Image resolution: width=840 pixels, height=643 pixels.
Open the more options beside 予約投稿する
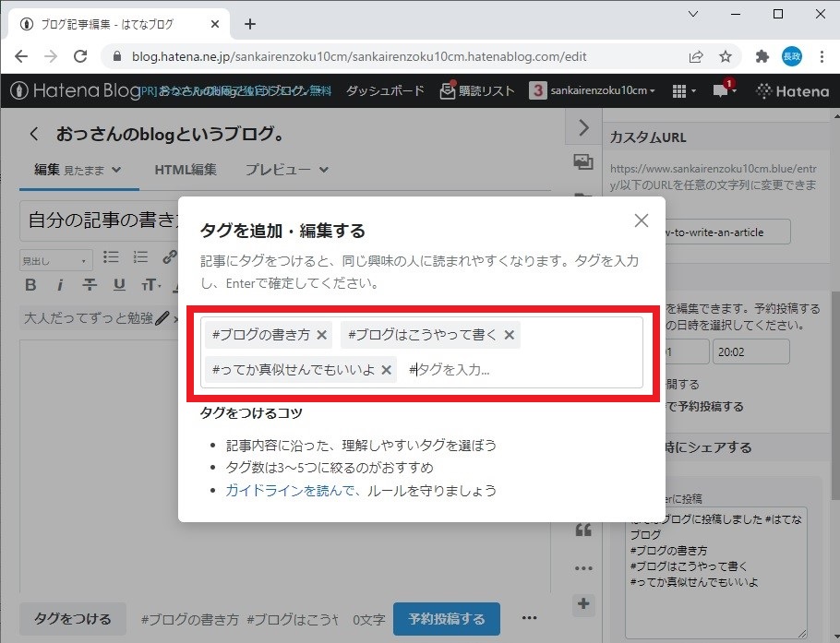(x=529, y=618)
